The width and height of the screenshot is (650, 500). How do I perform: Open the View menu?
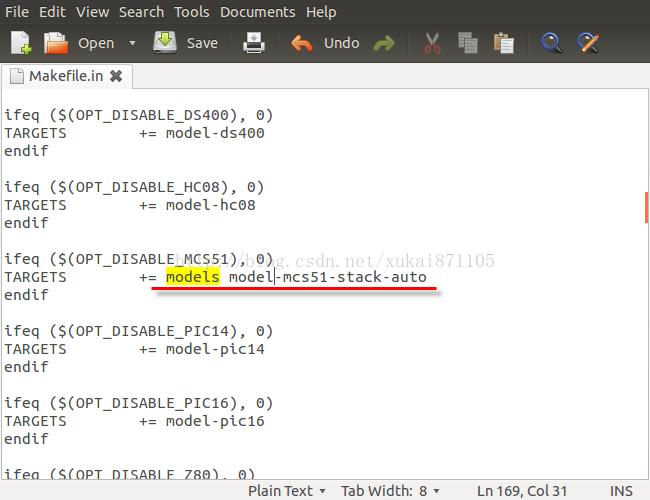pos(92,12)
